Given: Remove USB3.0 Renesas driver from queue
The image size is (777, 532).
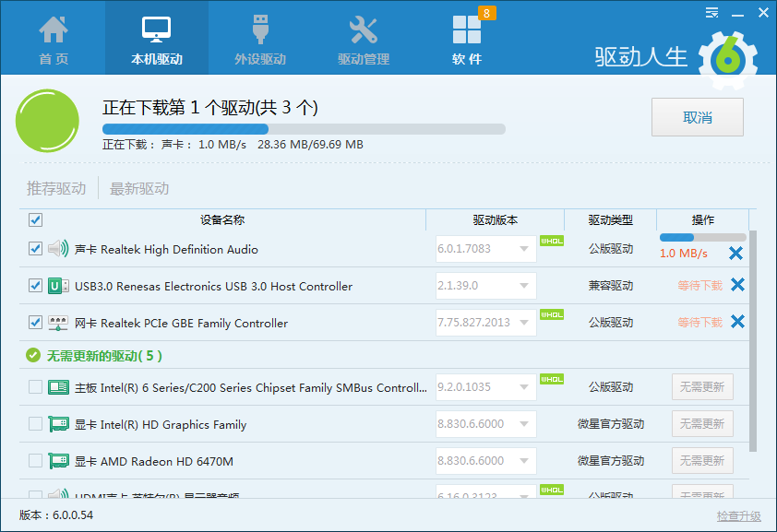Looking at the screenshot, I should (736, 285).
